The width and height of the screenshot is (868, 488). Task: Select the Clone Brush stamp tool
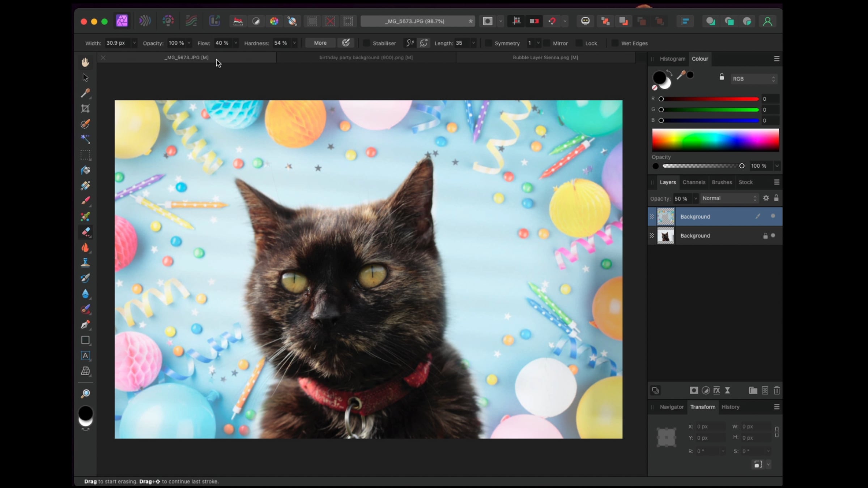pyautogui.click(x=85, y=263)
